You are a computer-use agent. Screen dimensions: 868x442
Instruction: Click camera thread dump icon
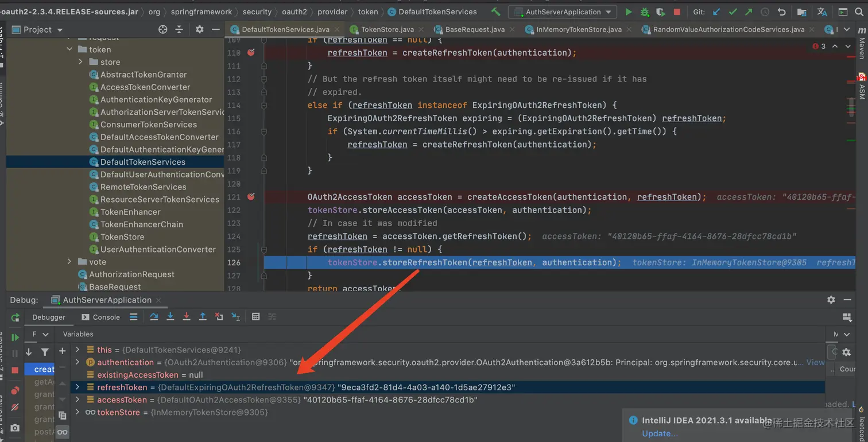click(x=15, y=428)
